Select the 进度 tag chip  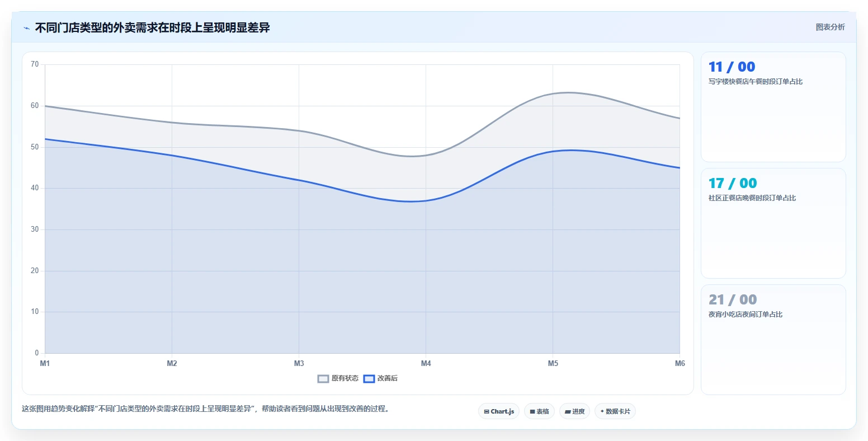(x=574, y=411)
